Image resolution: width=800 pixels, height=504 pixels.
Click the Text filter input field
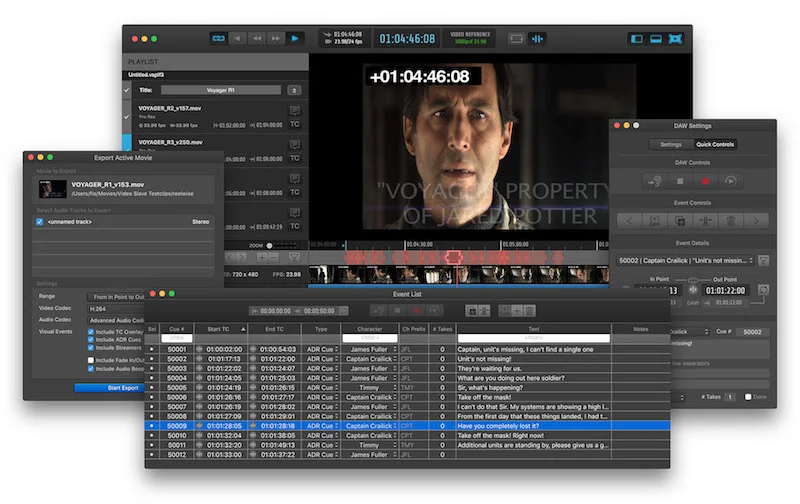(x=534, y=338)
